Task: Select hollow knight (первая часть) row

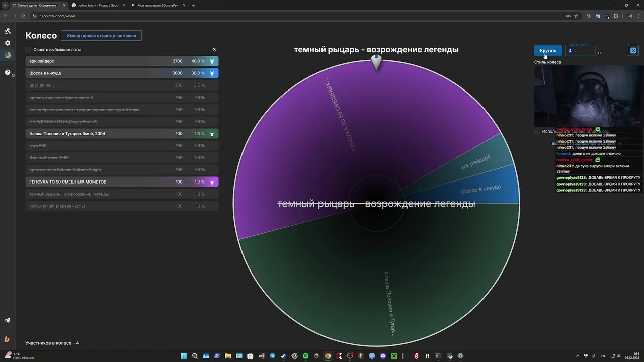Action: click(x=122, y=206)
